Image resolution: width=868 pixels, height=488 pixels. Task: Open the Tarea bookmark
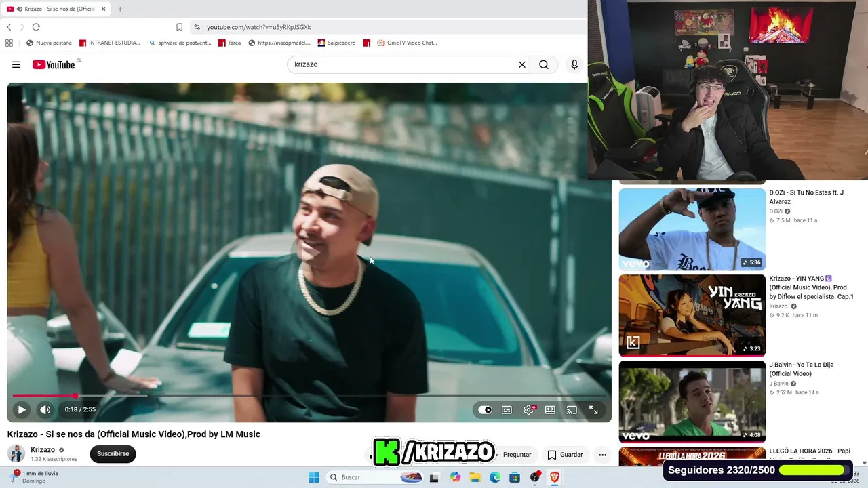tap(229, 43)
